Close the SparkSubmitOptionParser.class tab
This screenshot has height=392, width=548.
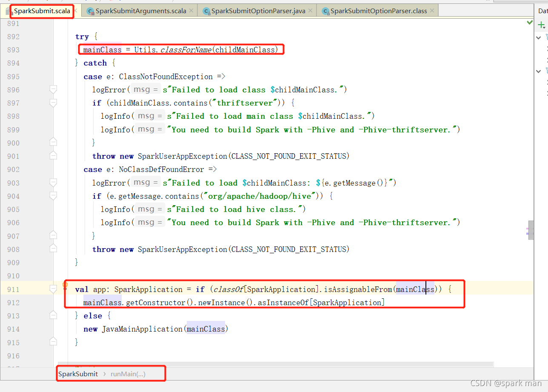point(432,11)
